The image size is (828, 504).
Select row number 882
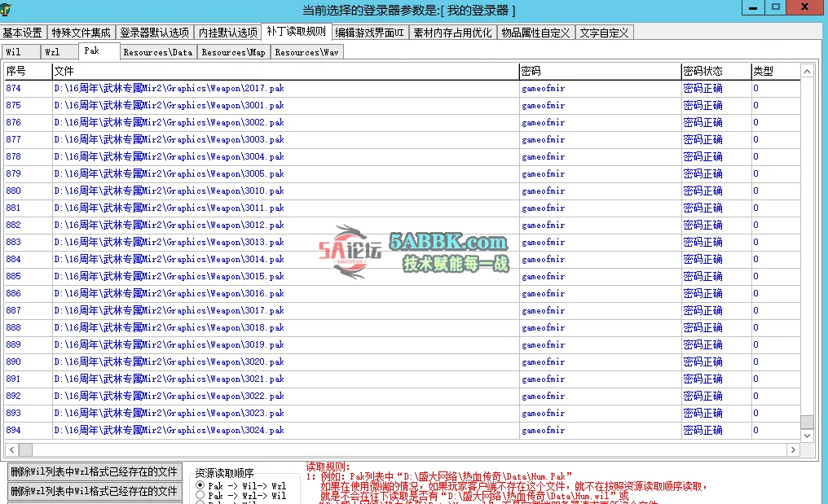pyautogui.click(x=14, y=225)
